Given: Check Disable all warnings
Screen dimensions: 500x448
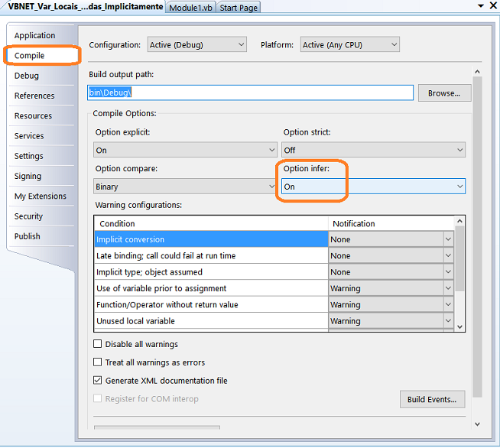Looking at the screenshot, I should (97, 344).
